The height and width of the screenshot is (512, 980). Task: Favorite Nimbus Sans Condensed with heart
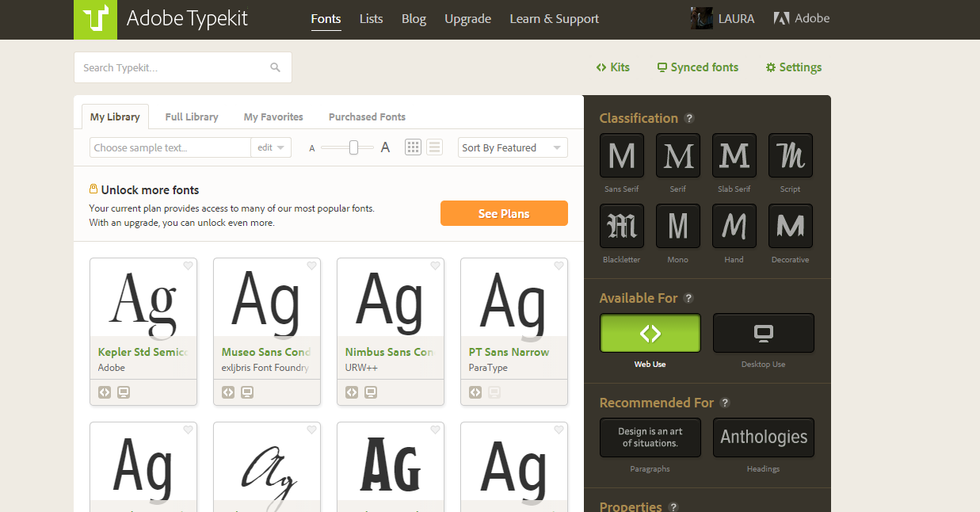tap(435, 266)
